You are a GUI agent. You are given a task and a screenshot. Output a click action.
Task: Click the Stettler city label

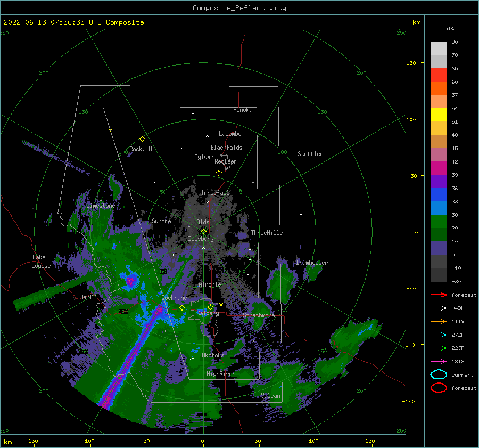310,154
